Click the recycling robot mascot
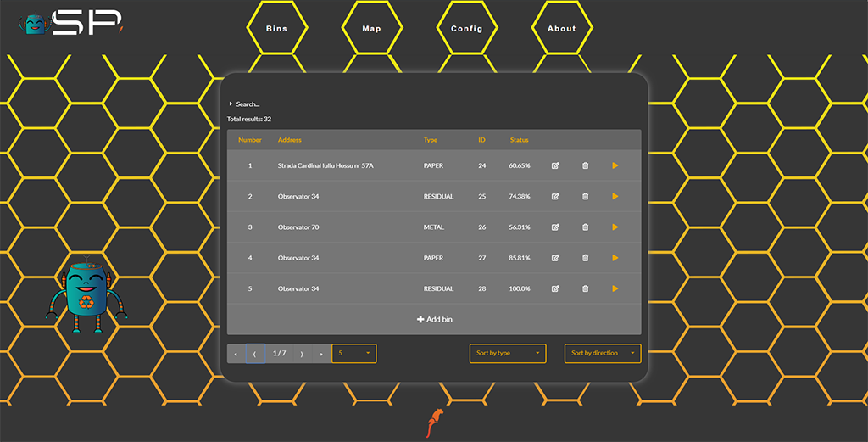Image resolution: width=868 pixels, height=442 pixels. (86, 296)
